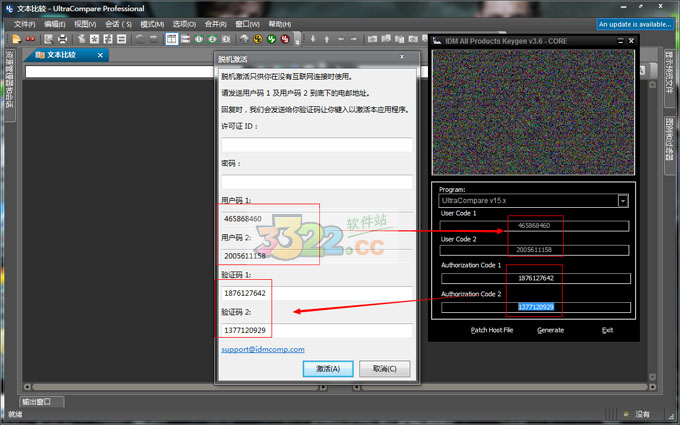
Task: Close the 文本比较 tab with its X
Action: point(100,55)
